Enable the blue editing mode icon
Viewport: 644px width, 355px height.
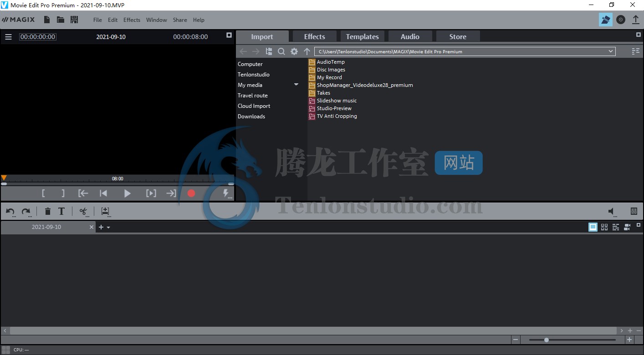tap(605, 20)
